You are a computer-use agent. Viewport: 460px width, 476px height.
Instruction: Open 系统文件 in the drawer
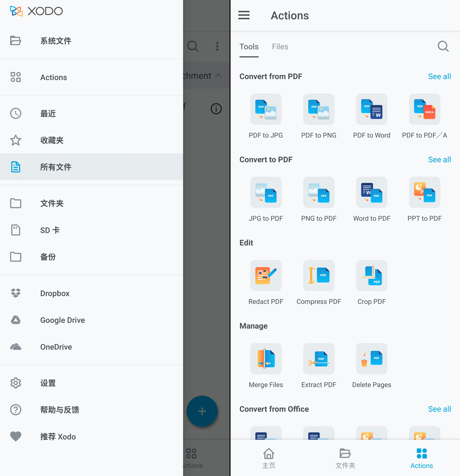[x=92, y=40]
